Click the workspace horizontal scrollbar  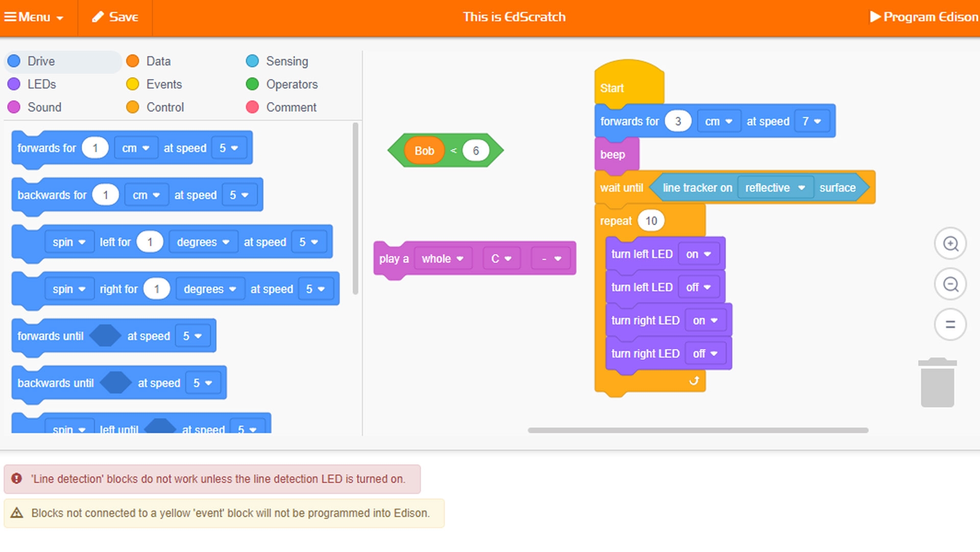(x=698, y=430)
